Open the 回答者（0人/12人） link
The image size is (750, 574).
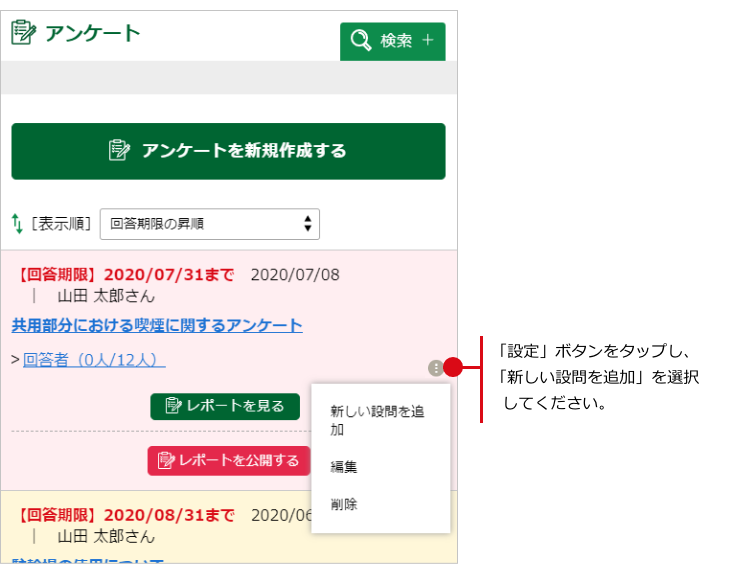coord(94,359)
